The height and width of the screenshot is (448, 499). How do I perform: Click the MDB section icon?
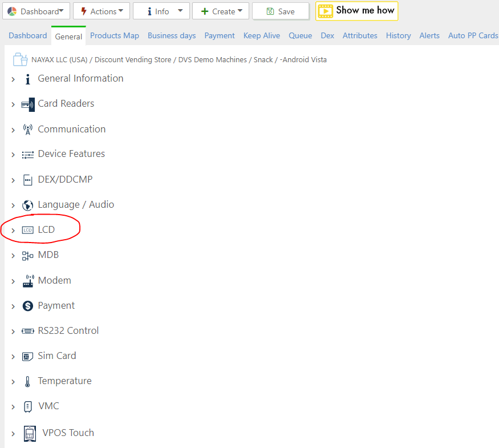click(x=27, y=256)
